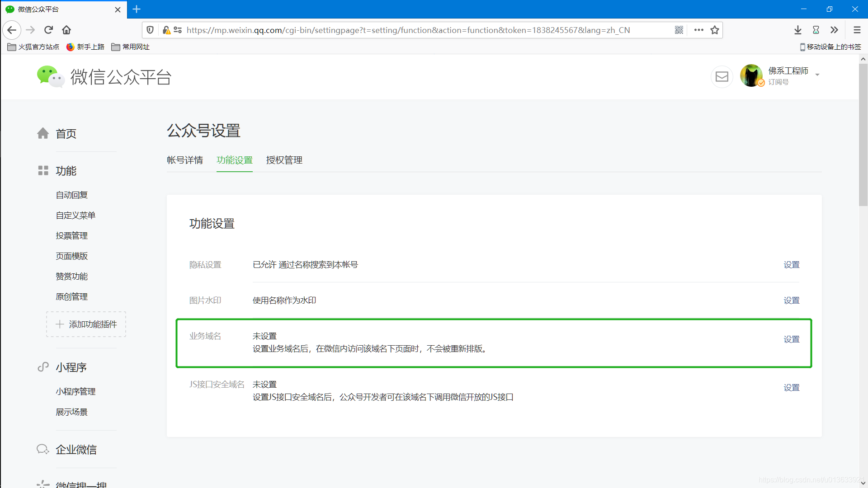
Task: Bookmark this page with the star icon
Action: point(715,30)
